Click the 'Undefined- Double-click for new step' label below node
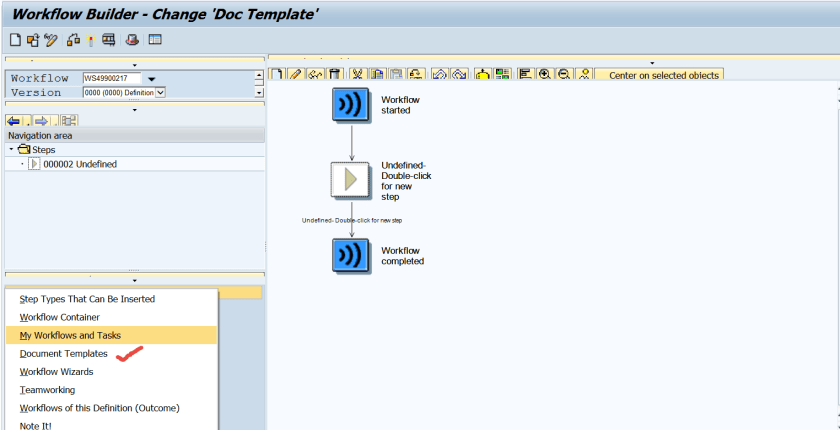This screenshot has height=430, width=840. [x=352, y=221]
